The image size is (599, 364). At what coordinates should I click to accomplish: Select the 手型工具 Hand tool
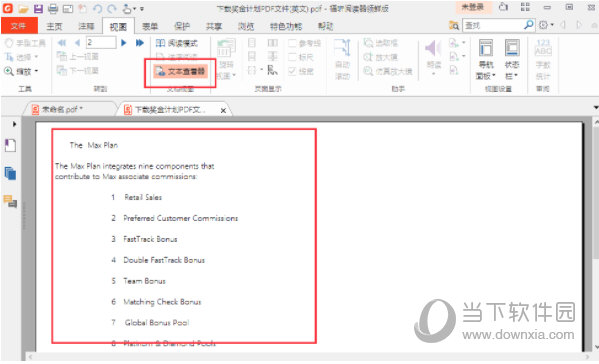click(25, 43)
